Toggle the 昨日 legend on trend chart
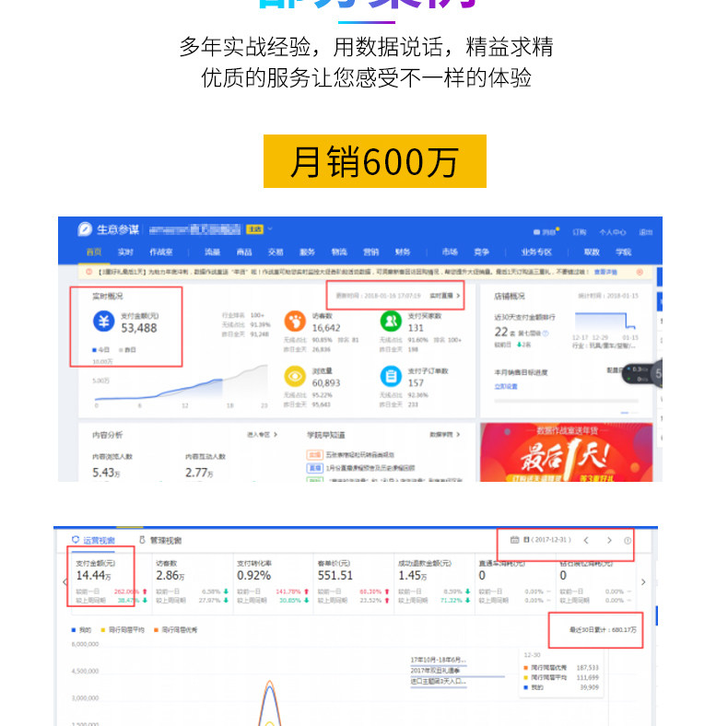 tap(127, 349)
